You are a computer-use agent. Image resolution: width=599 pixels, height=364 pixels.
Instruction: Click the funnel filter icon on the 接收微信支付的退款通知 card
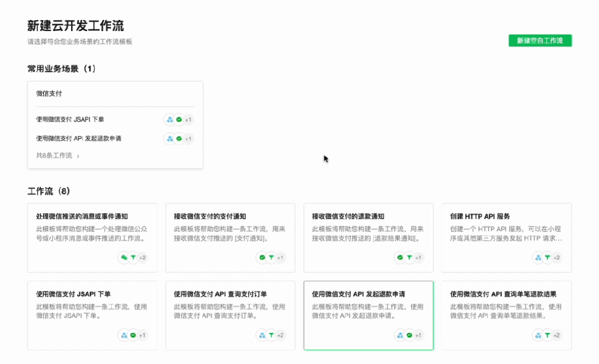pyautogui.click(x=409, y=257)
